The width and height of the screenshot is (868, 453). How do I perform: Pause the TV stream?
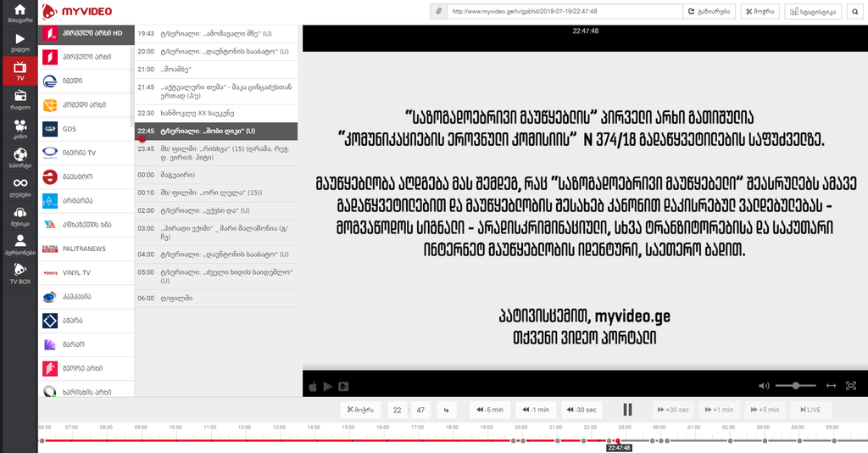click(x=627, y=409)
